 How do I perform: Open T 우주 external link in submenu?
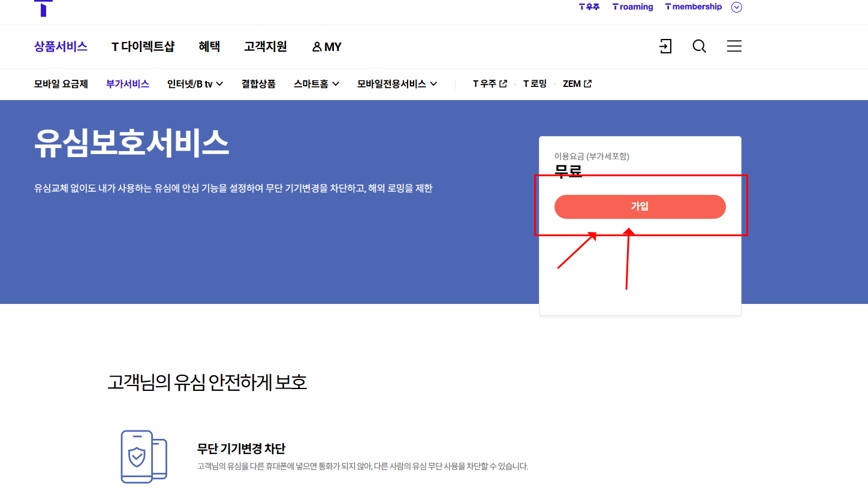[490, 84]
